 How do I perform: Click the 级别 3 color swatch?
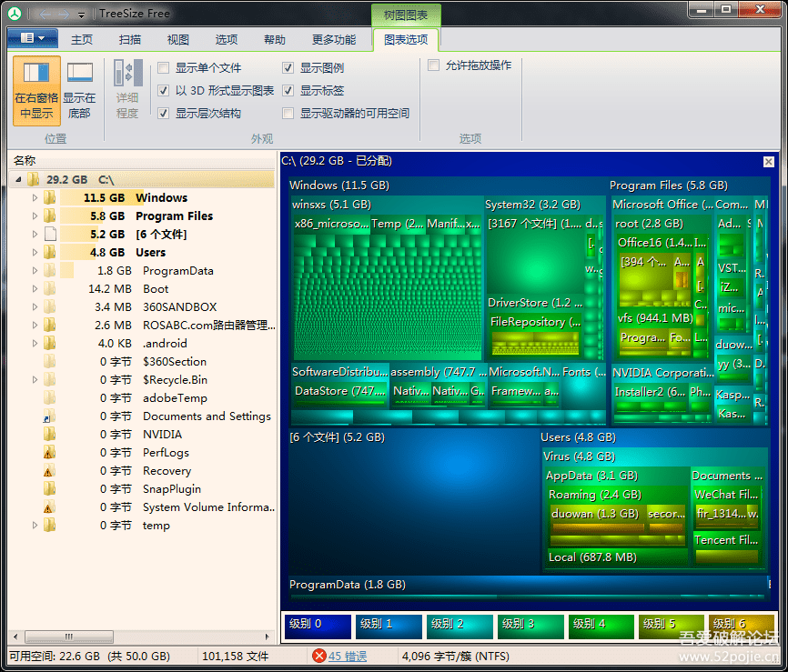[530, 627]
